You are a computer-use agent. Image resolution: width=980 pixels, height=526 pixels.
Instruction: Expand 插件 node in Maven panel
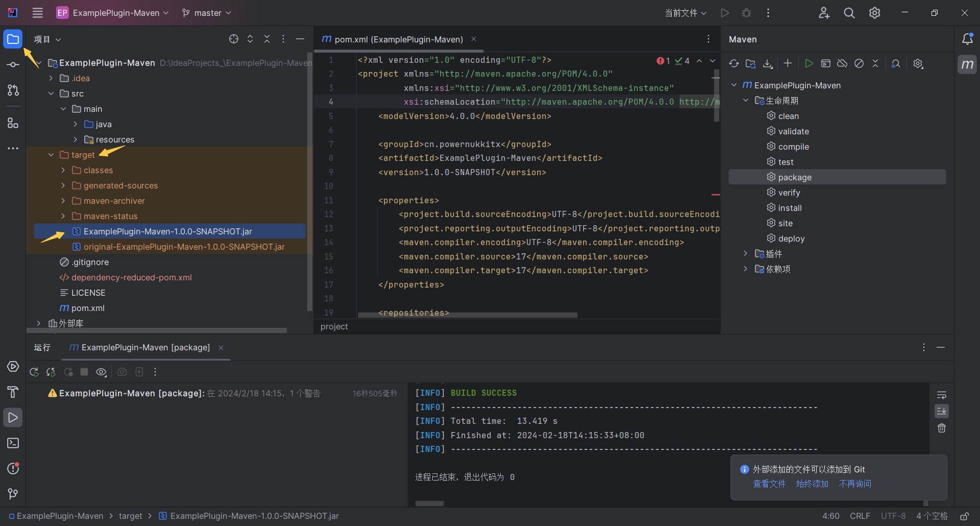(746, 254)
